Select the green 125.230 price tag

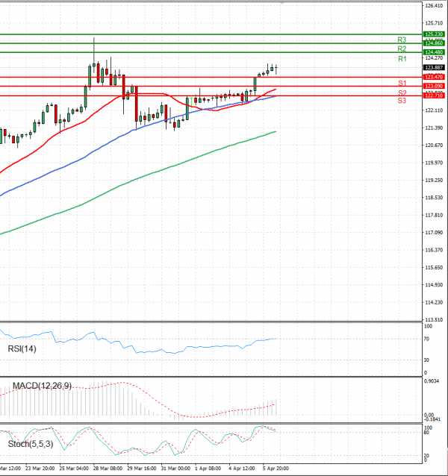[434, 34]
